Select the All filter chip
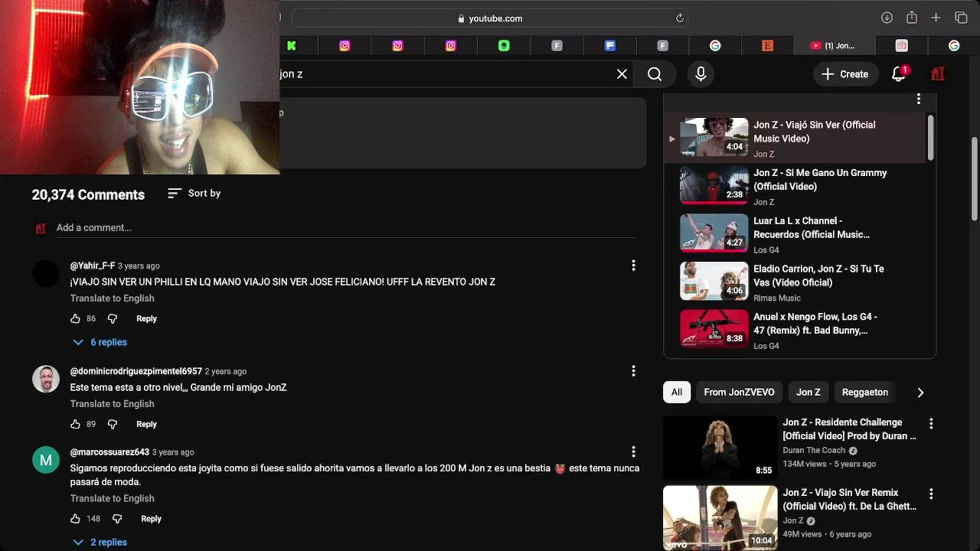Image resolution: width=980 pixels, height=551 pixels. (x=677, y=393)
